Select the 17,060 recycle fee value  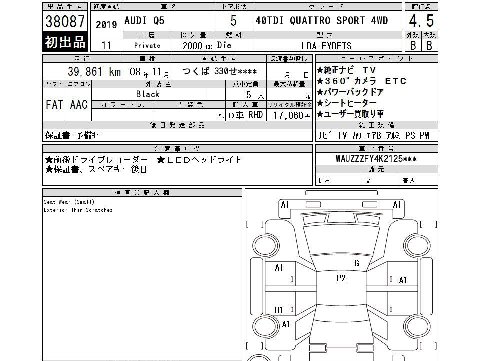click(288, 115)
